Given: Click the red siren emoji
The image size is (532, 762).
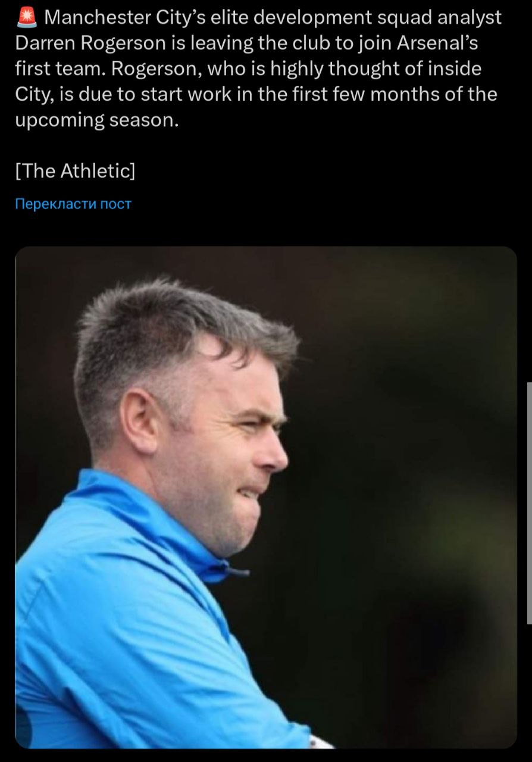Looking at the screenshot, I should coord(27,18).
